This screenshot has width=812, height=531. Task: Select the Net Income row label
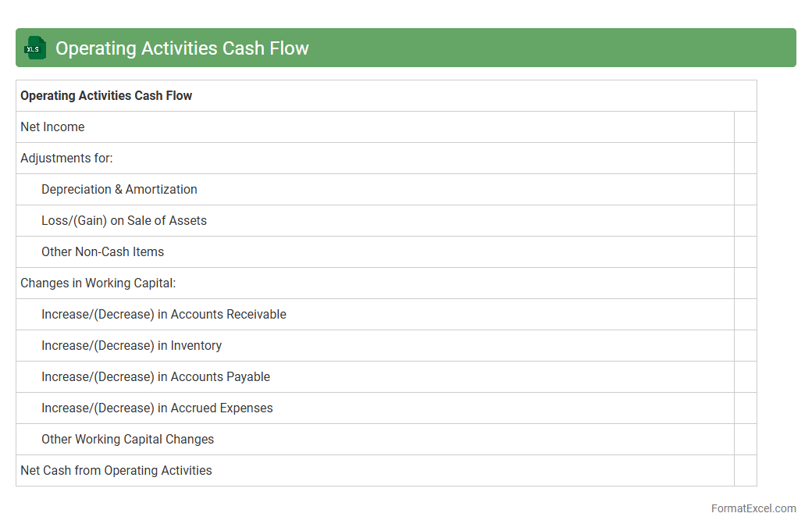tap(52, 127)
